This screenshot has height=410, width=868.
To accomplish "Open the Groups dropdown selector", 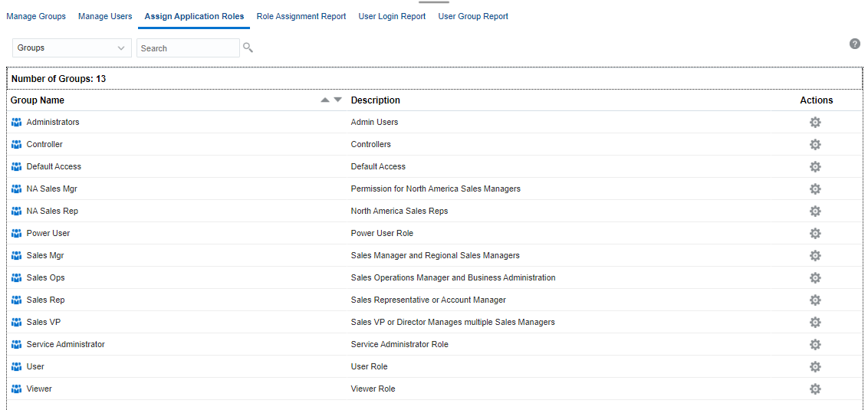I will (72, 48).
